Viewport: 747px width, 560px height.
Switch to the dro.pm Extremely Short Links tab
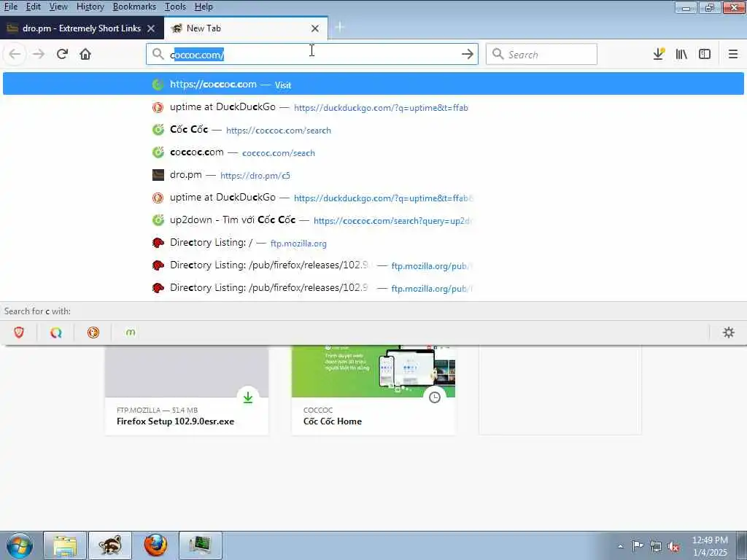[82, 28]
